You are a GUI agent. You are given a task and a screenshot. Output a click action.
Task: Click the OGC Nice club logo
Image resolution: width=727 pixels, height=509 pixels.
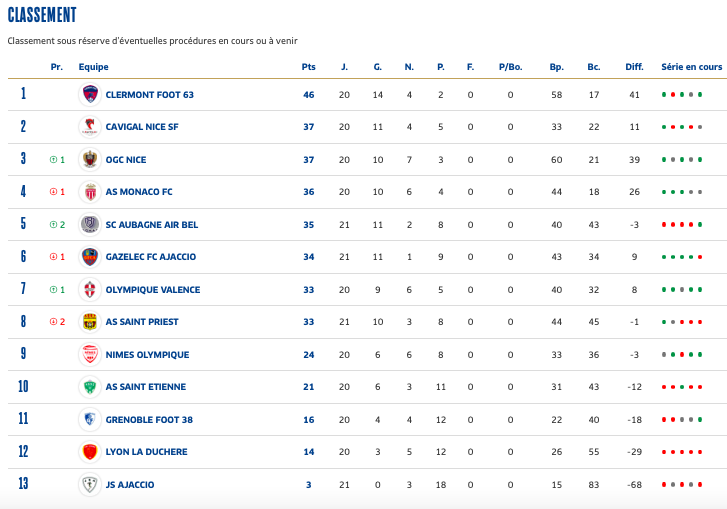90,160
